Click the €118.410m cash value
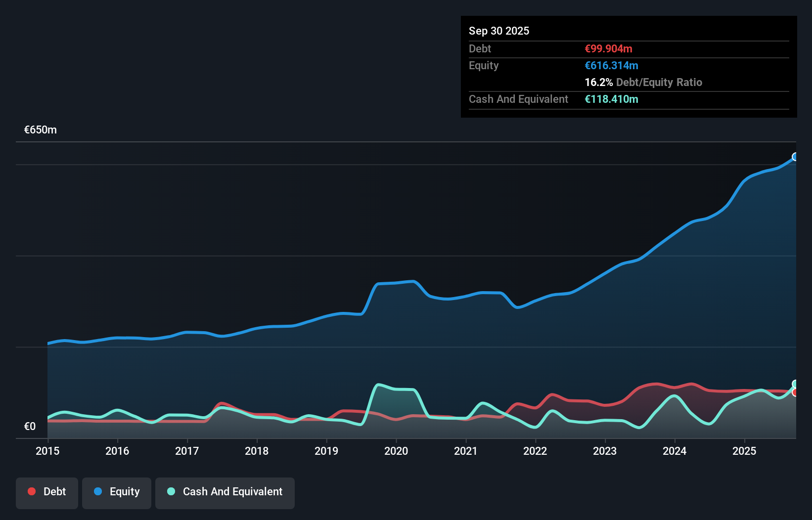This screenshot has width=812, height=520. tap(611, 99)
